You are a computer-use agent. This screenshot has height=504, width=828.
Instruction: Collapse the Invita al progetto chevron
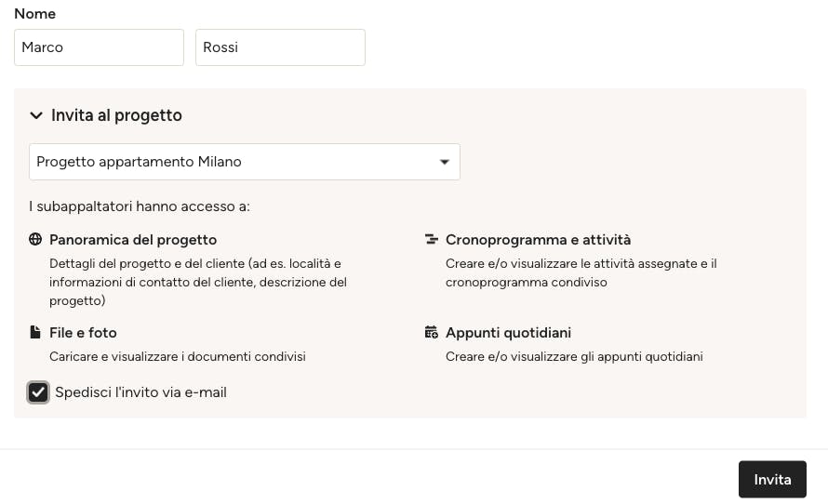click(x=36, y=115)
